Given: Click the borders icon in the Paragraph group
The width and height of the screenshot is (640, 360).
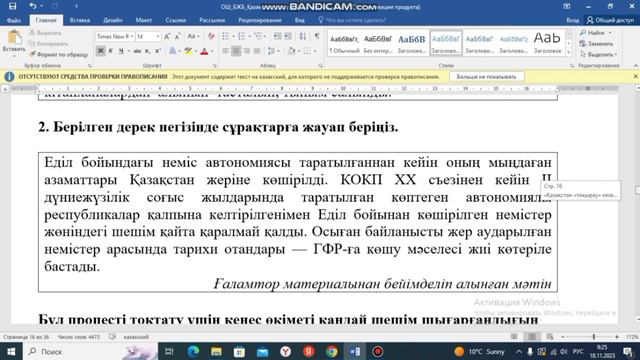Looking at the screenshot, I should point(307,51).
